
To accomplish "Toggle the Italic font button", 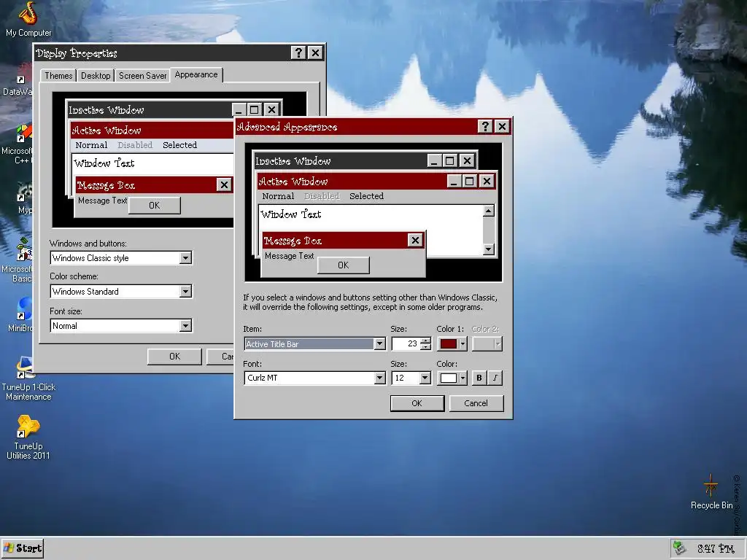I will click(x=495, y=378).
